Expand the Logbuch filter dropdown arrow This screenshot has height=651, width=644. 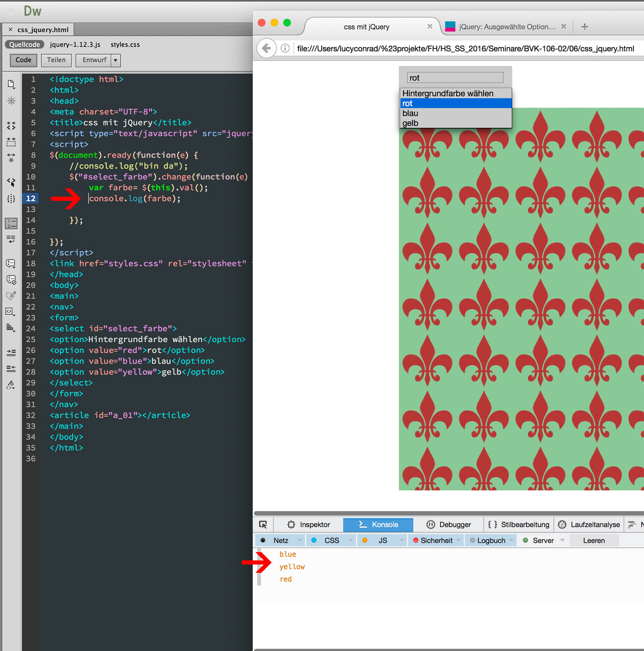pos(512,540)
